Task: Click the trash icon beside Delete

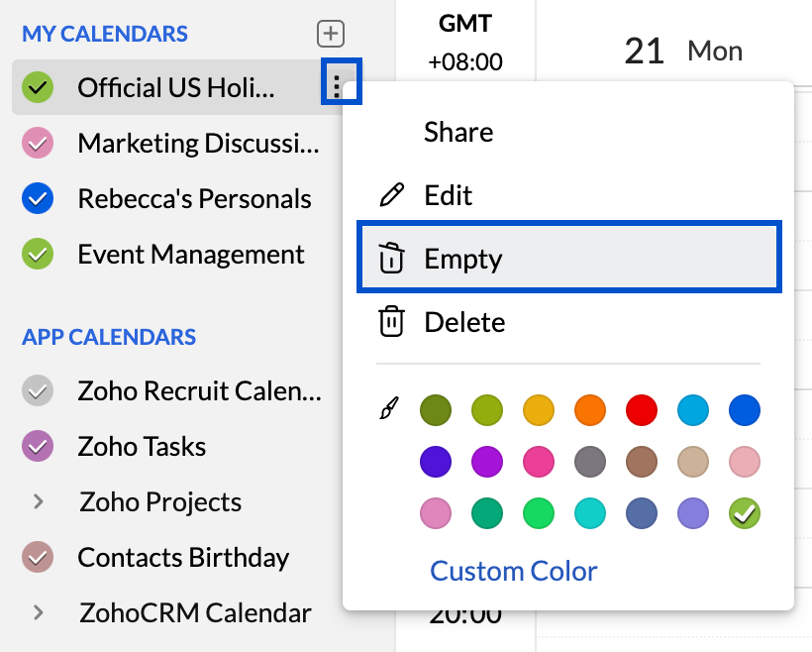Action: pos(392,322)
